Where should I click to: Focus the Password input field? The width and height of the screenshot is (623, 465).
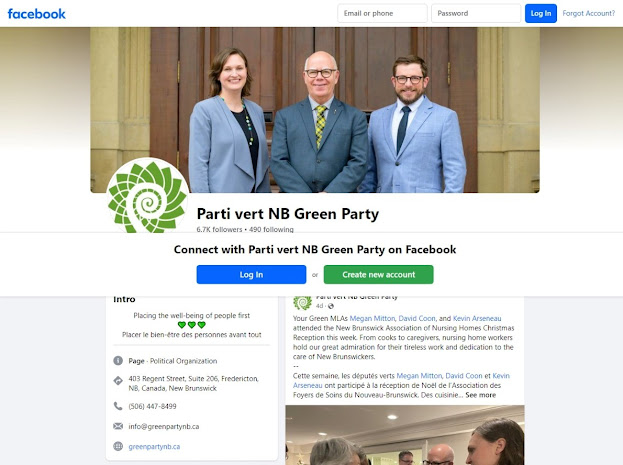(476, 14)
